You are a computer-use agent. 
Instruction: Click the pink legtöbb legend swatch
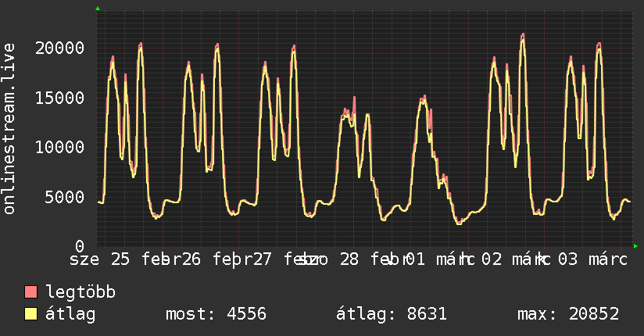[30, 291]
